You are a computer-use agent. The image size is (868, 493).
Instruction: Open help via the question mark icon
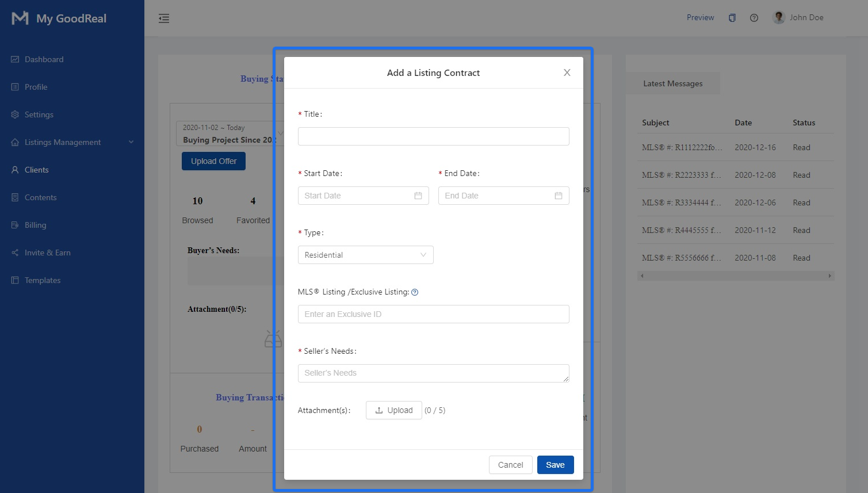tap(754, 18)
